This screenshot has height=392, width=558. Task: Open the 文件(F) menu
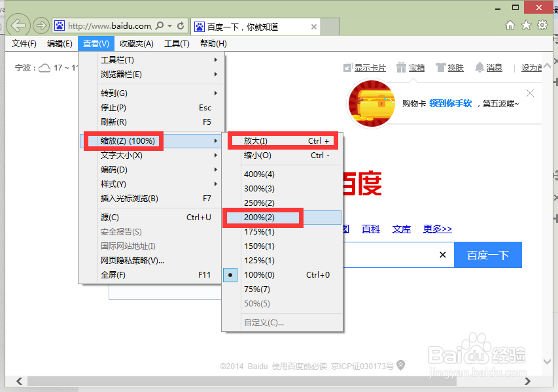tap(24, 44)
